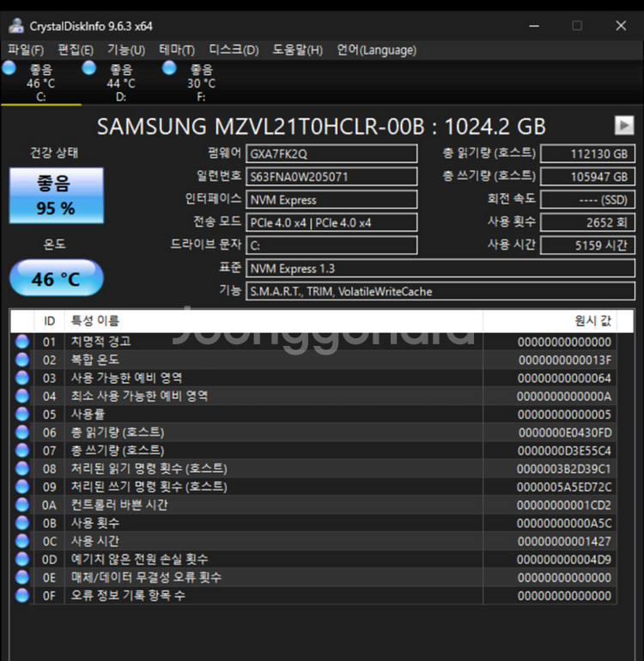This screenshot has width=644, height=661.
Task: Click the 특성 이름 column header
Action: pyautogui.click(x=273, y=321)
